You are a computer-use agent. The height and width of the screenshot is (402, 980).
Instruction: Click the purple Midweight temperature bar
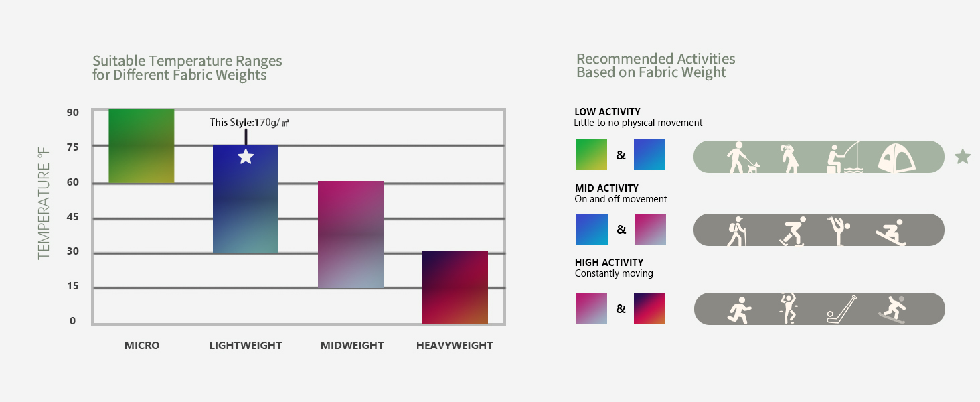point(351,234)
